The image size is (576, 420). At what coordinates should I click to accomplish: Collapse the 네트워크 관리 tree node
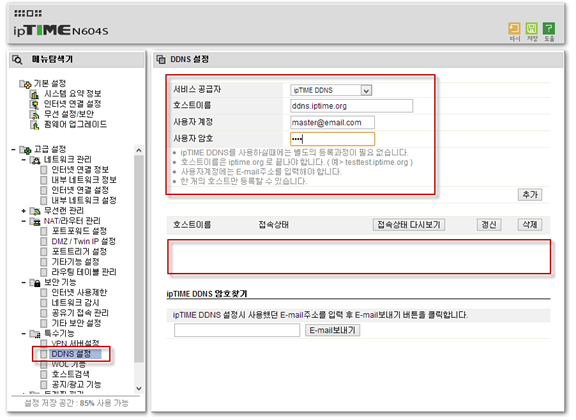24,160
